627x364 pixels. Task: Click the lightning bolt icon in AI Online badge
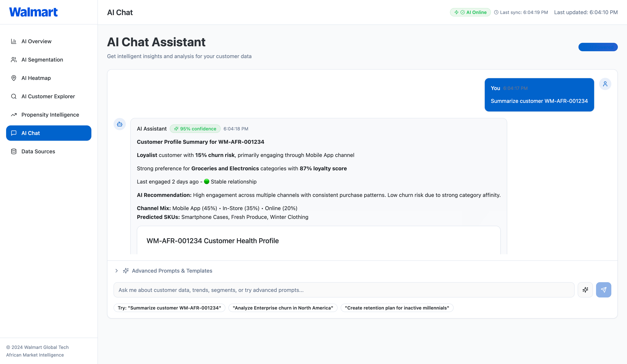pos(456,12)
